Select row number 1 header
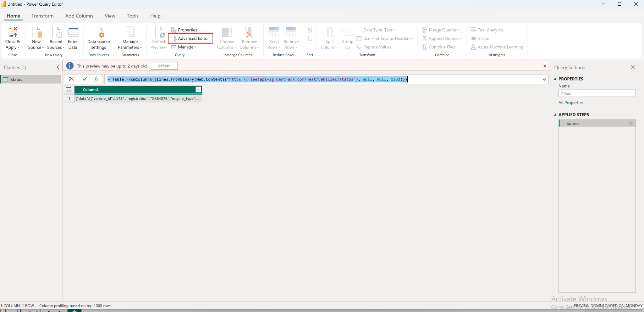 (x=69, y=99)
